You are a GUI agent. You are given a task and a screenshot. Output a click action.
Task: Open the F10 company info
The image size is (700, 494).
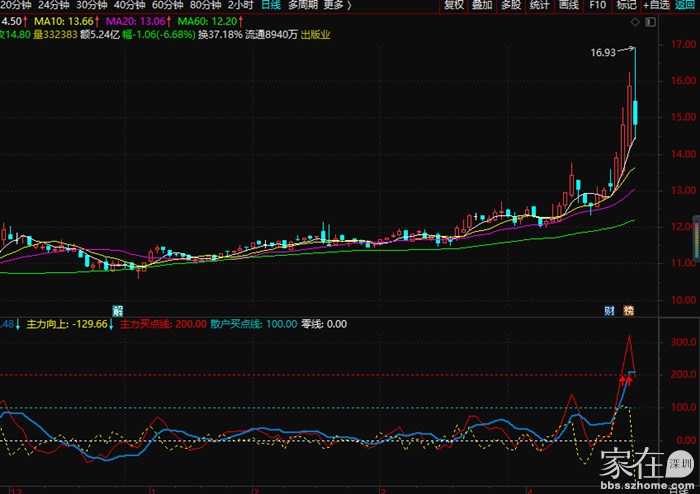pos(598,5)
